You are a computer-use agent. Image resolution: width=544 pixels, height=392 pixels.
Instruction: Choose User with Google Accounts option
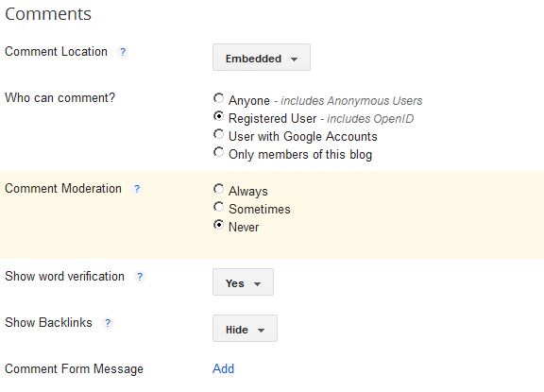click(218, 134)
